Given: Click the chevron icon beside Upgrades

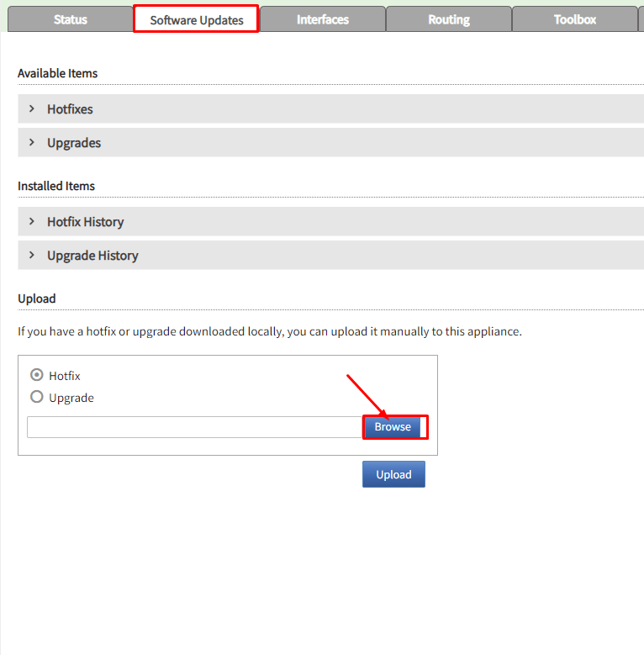Looking at the screenshot, I should 31,142.
